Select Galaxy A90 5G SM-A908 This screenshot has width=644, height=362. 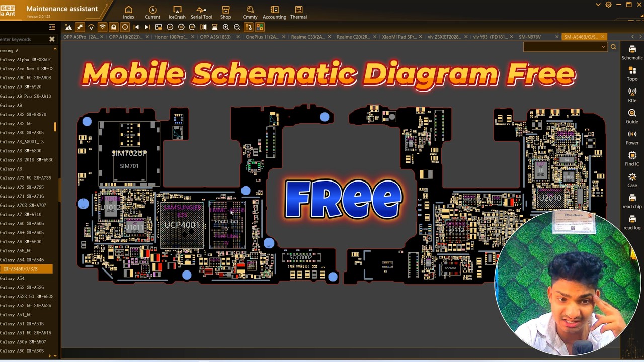coord(26,78)
